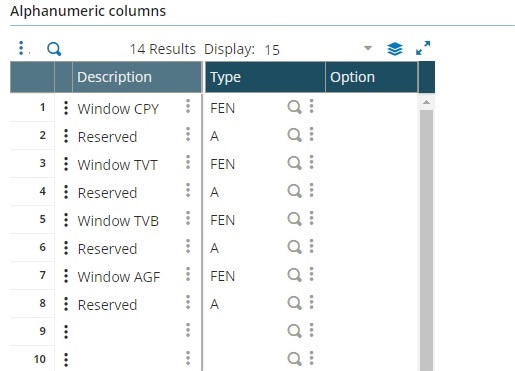The width and height of the screenshot is (515, 371).
Task: Open Type lookup for Window TVT row
Action: [294, 163]
